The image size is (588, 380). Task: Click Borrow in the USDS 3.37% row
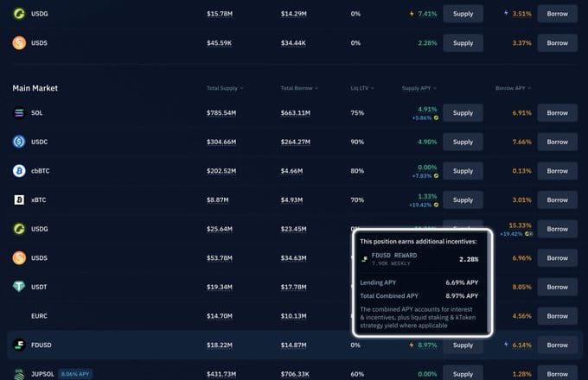pos(557,43)
